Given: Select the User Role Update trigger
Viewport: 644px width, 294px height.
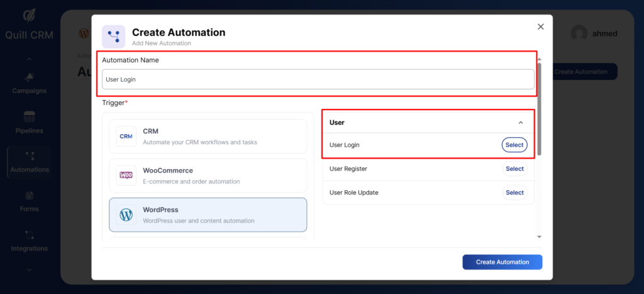Looking at the screenshot, I should (x=514, y=193).
